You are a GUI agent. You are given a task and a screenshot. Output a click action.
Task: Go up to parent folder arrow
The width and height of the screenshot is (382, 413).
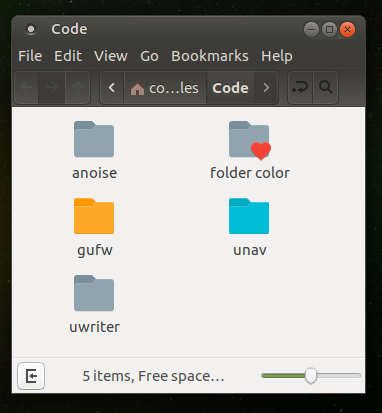tap(78, 88)
